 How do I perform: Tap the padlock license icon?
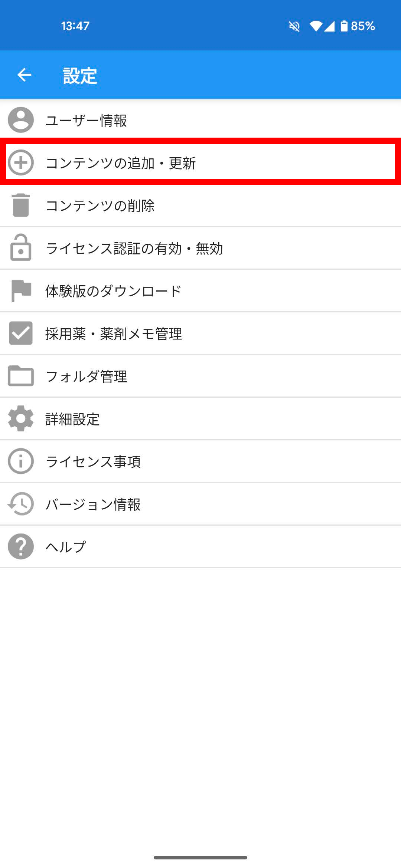pyautogui.click(x=21, y=248)
